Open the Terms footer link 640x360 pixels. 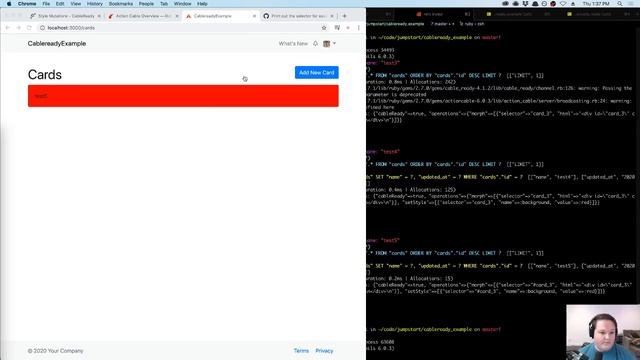301,351
